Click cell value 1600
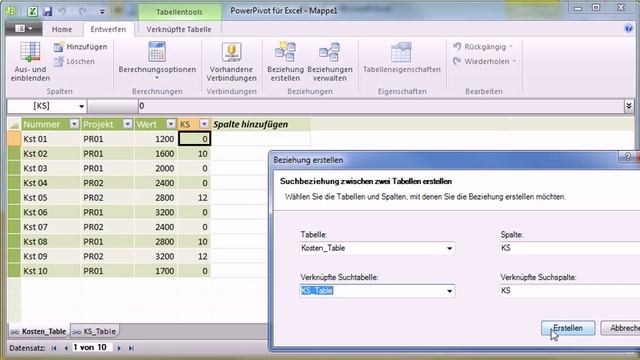The image size is (640, 360). tap(156, 153)
